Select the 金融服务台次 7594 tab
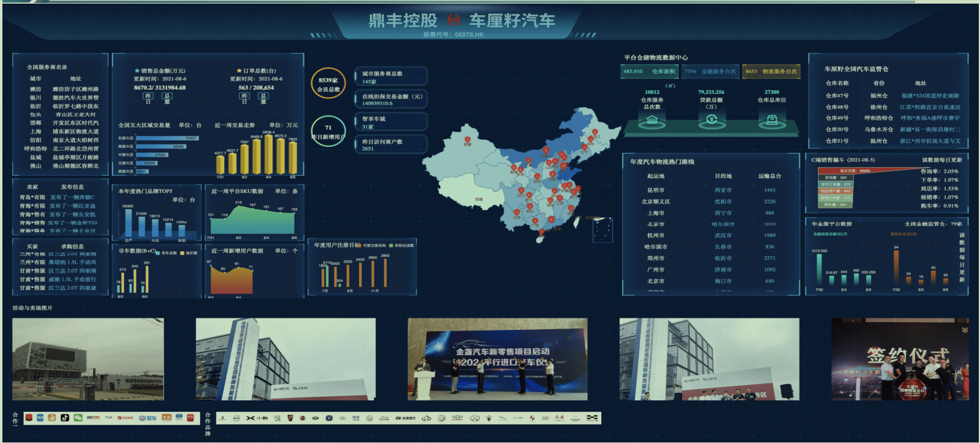 710,72
